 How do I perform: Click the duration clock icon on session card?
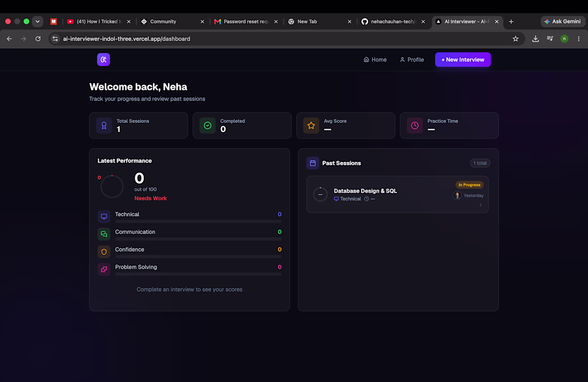pyautogui.click(x=366, y=199)
